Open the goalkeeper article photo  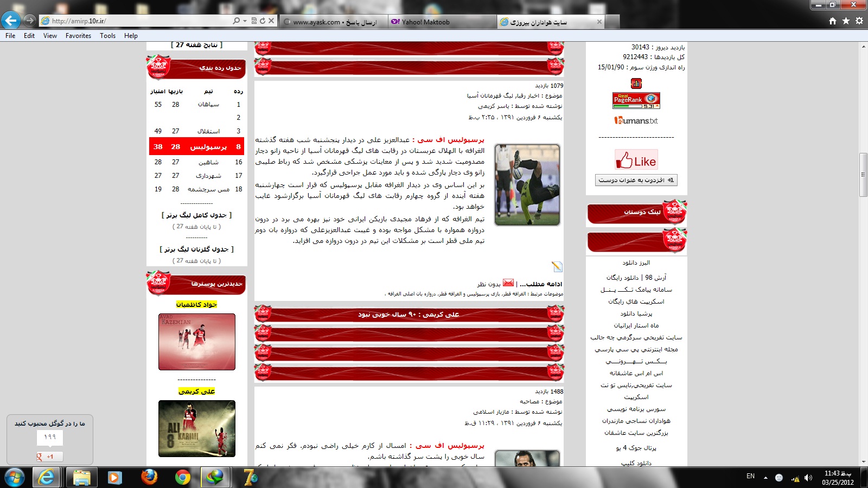click(x=527, y=185)
